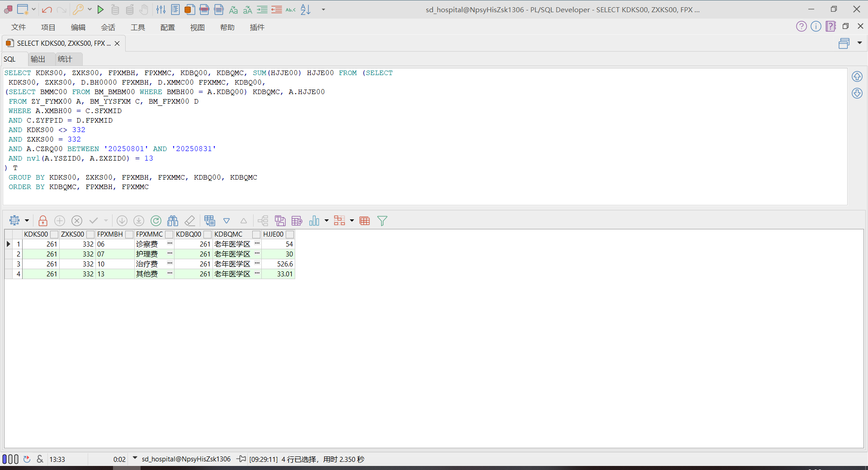Click the funnel filter icon in results toolbar
868x470 pixels.
(x=382, y=221)
